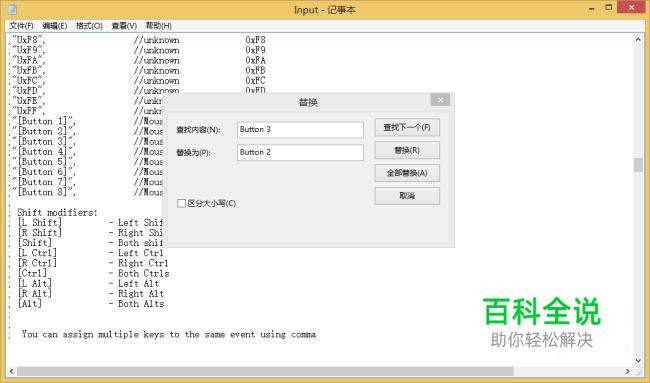The image size is (650, 383).
Task: Click the horizontal scrollbar left arrow
Action: click(x=11, y=371)
